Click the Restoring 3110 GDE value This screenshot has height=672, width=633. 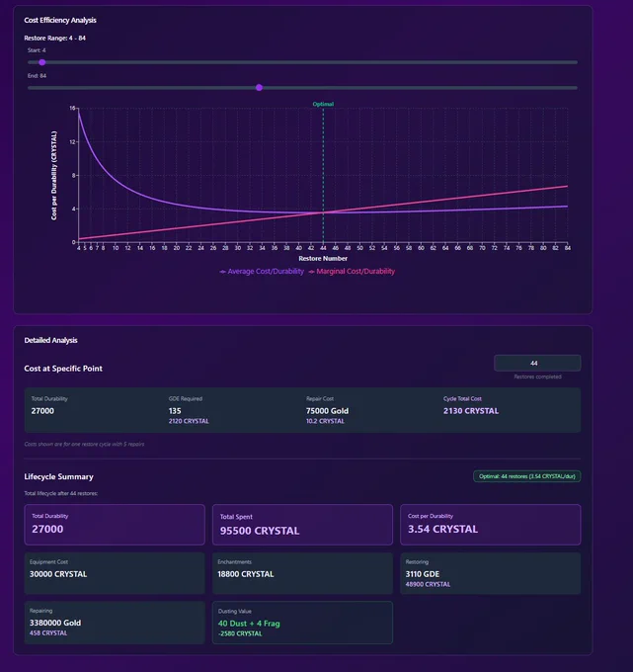[423, 574]
